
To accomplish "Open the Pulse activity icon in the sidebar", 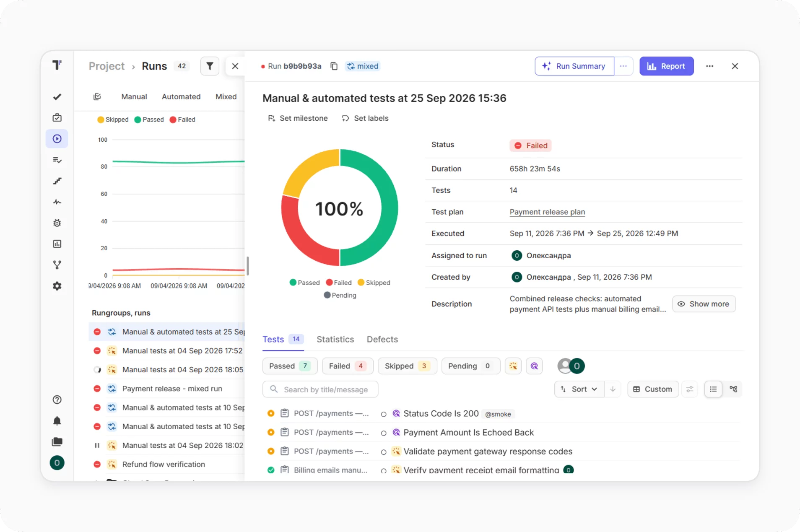I will (57, 202).
